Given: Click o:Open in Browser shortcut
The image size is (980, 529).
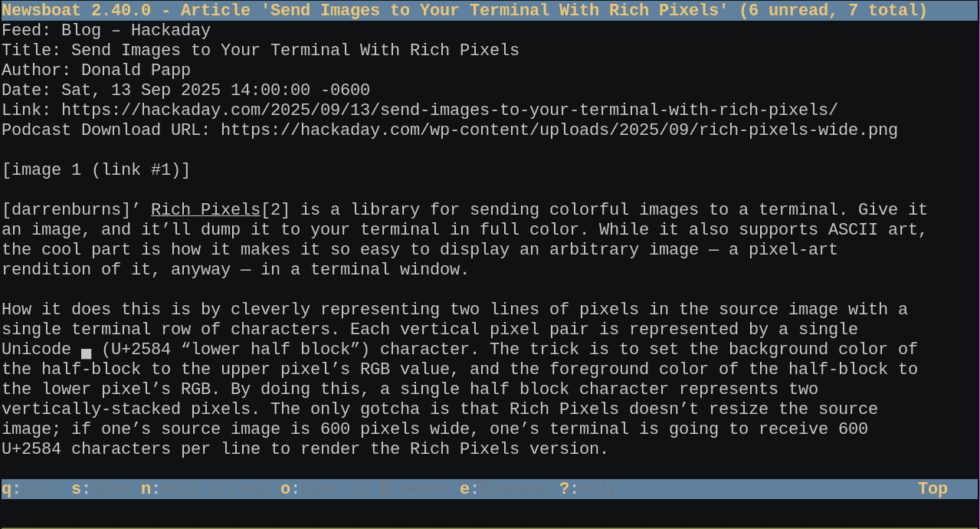Looking at the screenshot, I should (x=365, y=489).
